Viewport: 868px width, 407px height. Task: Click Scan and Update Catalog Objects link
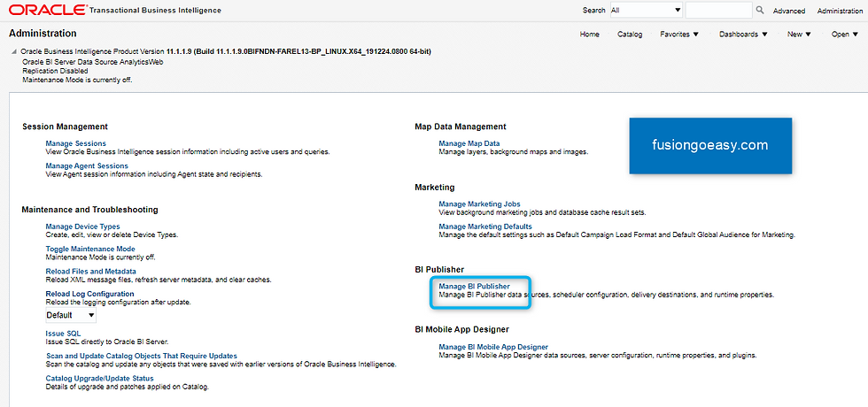click(x=141, y=356)
